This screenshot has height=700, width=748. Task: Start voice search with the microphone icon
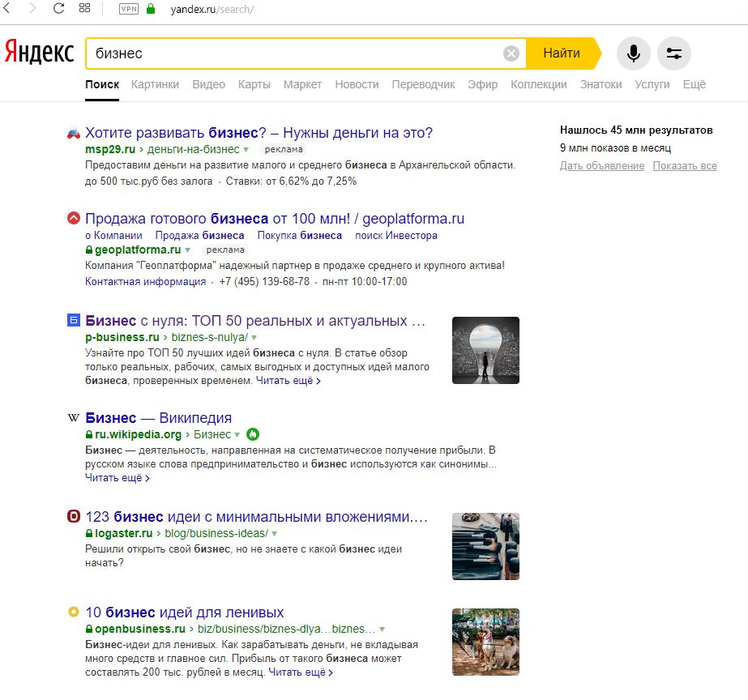pos(634,53)
